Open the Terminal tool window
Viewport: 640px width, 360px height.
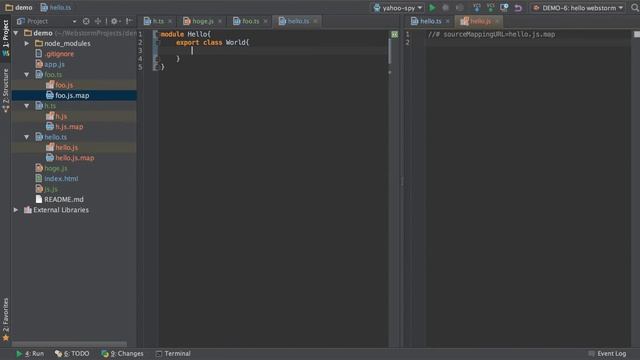[173, 353]
